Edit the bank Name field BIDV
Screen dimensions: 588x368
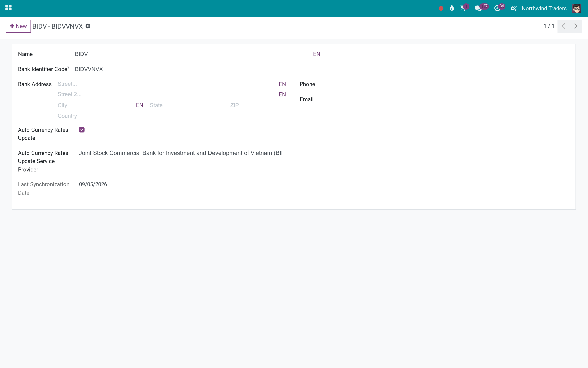coord(193,54)
